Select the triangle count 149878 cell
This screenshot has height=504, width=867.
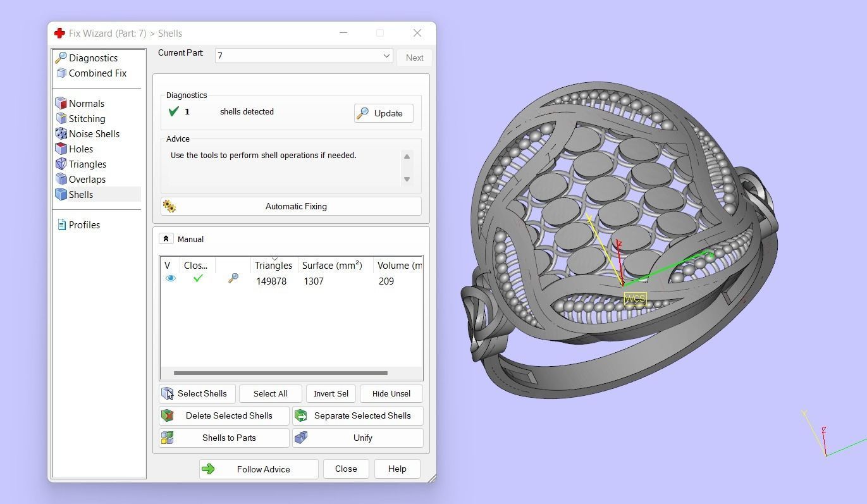(271, 281)
